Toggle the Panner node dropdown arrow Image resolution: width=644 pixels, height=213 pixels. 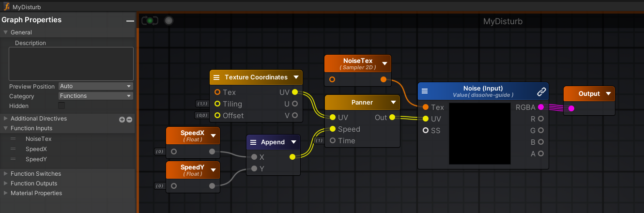pos(393,103)
